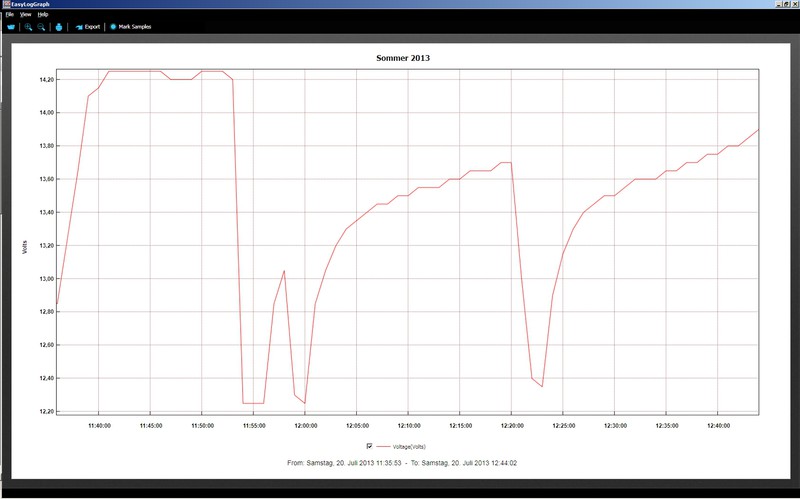Click the Export arrow icon
The image size is (800, 499).
tap(79, 27)
